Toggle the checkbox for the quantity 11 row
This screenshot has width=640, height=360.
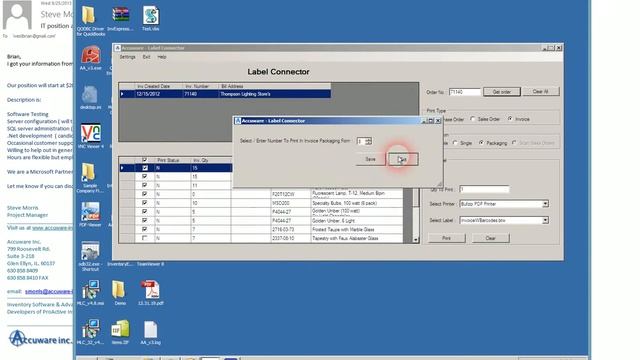click(144, 185)
